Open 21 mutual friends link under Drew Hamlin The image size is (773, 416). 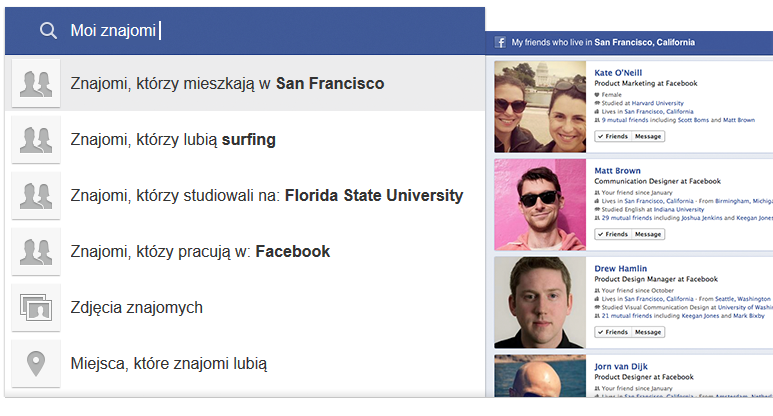point(627,316)
